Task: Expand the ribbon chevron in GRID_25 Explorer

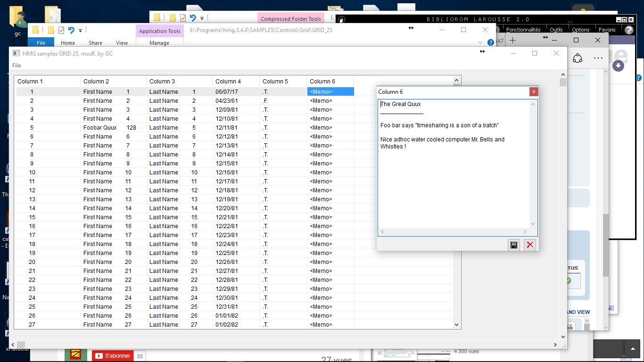Action: click(x=481, y=42)
